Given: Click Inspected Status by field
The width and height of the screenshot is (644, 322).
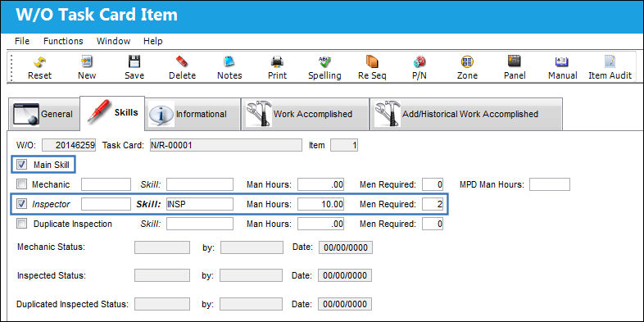Looking at the screenshot, I should pos(251,275).
